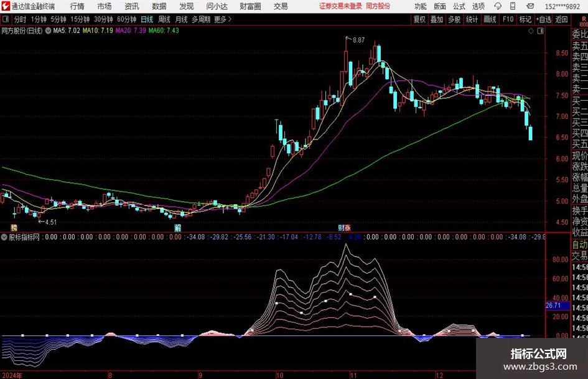This screenshot has height=379, width=588.
Task: Open the 版面 menu
Action: pyautogui.click(x=439, y=6)
